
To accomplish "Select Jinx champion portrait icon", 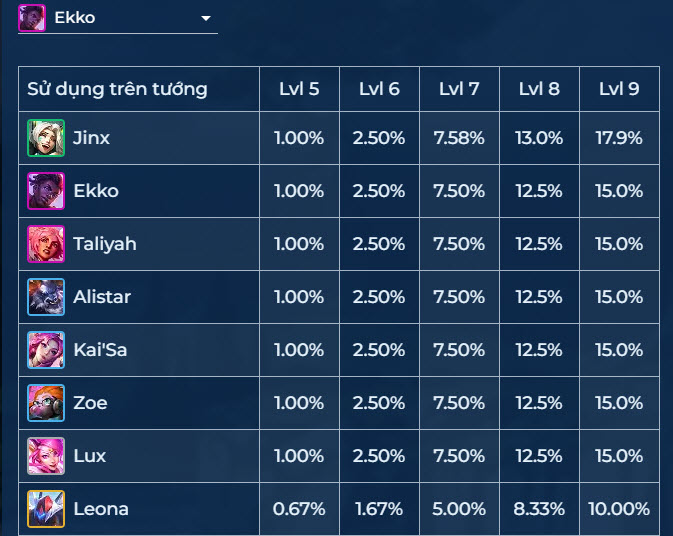I will [x=46, y=138].
